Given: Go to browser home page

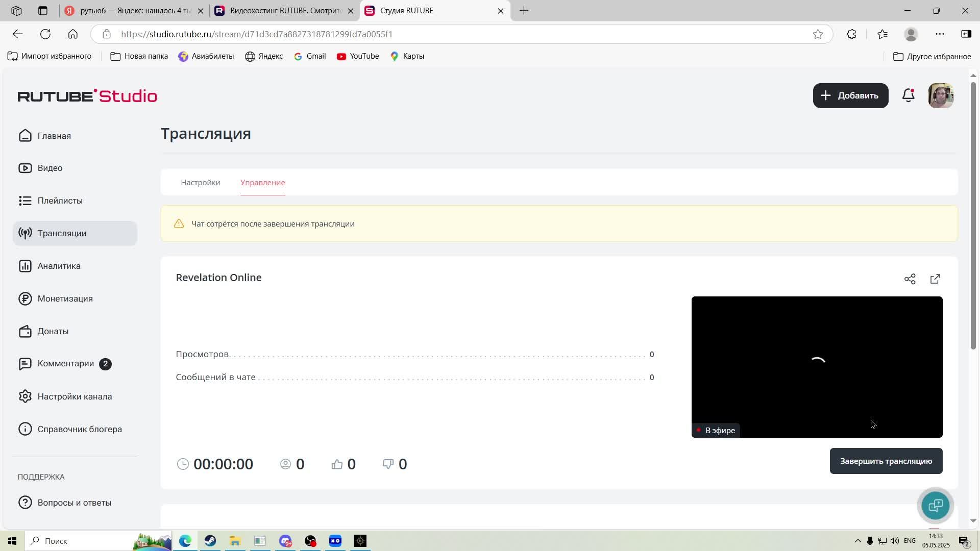Looking at the screenshot, I should [x=73, y=34].
